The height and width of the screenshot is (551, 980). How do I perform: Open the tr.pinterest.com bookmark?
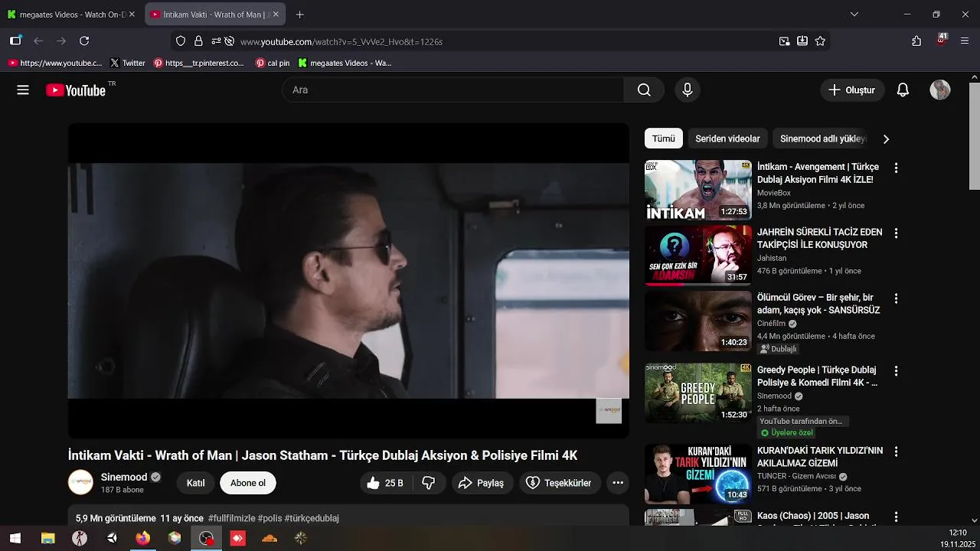pos(198,63)
